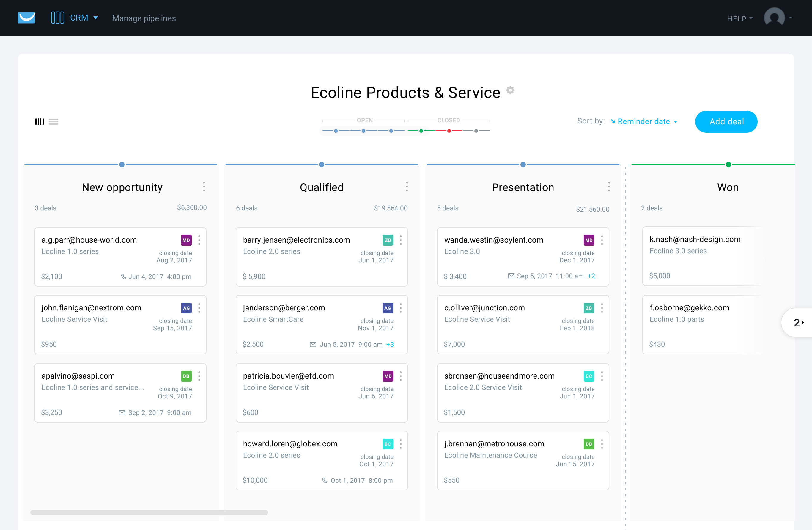This screenshot has height=530, width=812.
Task: Click the green Won stage dot in progress bar
Action: point(421,131)
